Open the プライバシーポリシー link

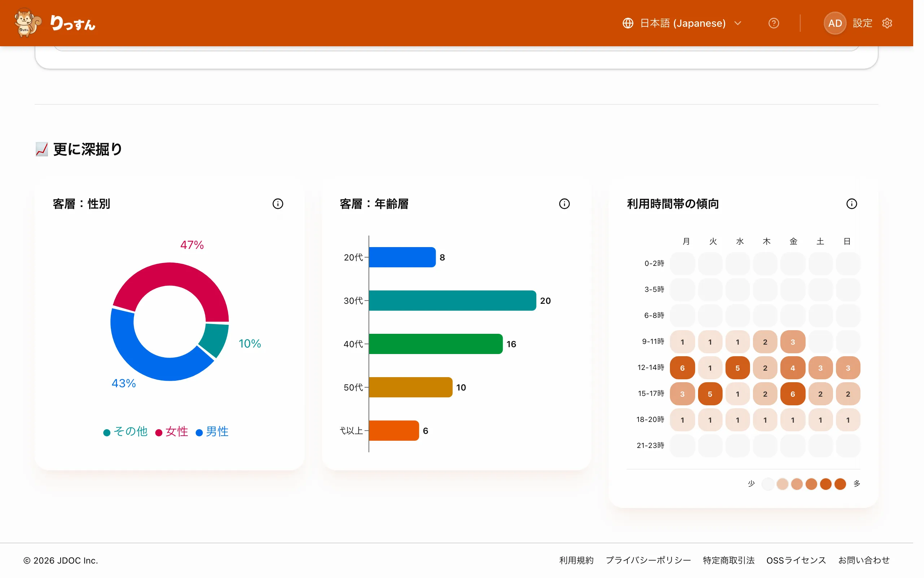point(648,560)
